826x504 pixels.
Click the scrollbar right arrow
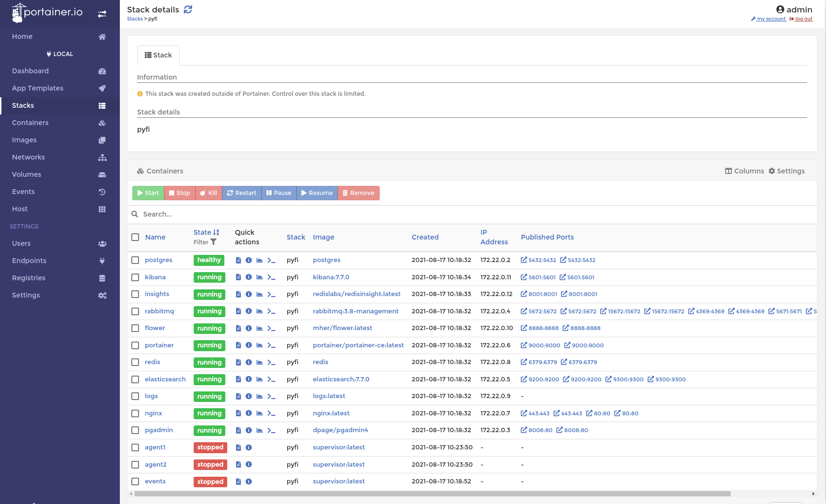(x=813, y=493)
